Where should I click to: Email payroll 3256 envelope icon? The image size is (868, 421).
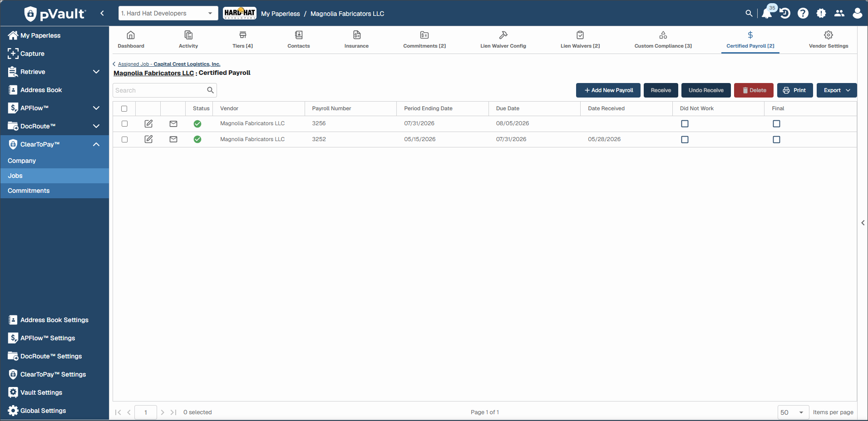173,124
